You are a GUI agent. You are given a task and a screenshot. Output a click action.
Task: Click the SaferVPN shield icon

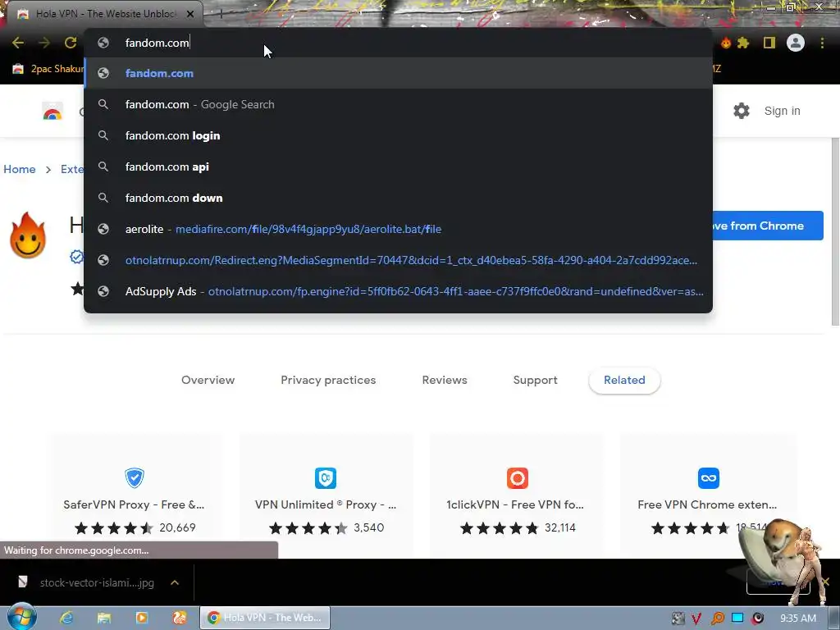tap(135, 477)
